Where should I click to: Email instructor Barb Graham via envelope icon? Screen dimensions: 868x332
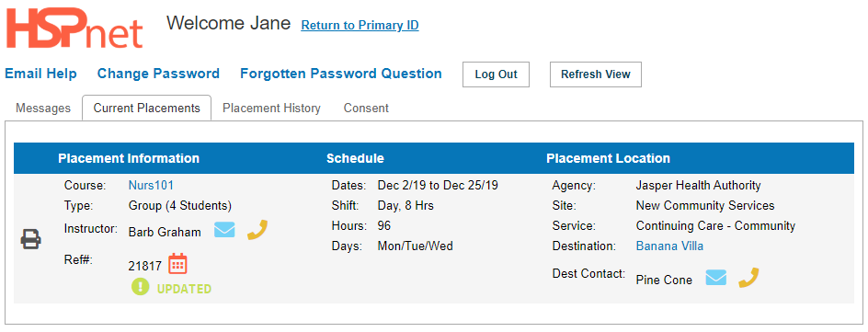coord(224,230)
